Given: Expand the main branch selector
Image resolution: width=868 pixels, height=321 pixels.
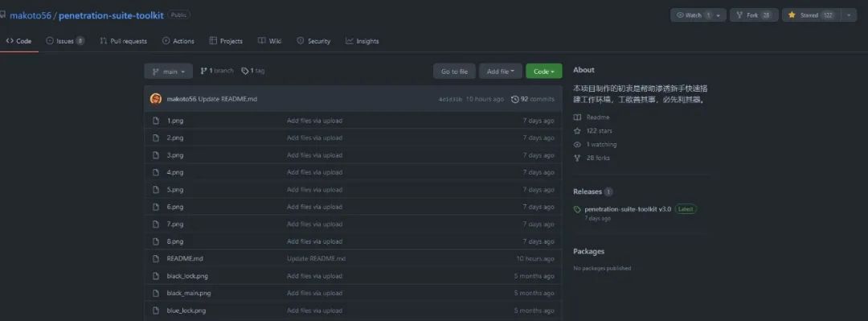Looking at the screenshot, I should pyautogui.click(x=168, y=72).
